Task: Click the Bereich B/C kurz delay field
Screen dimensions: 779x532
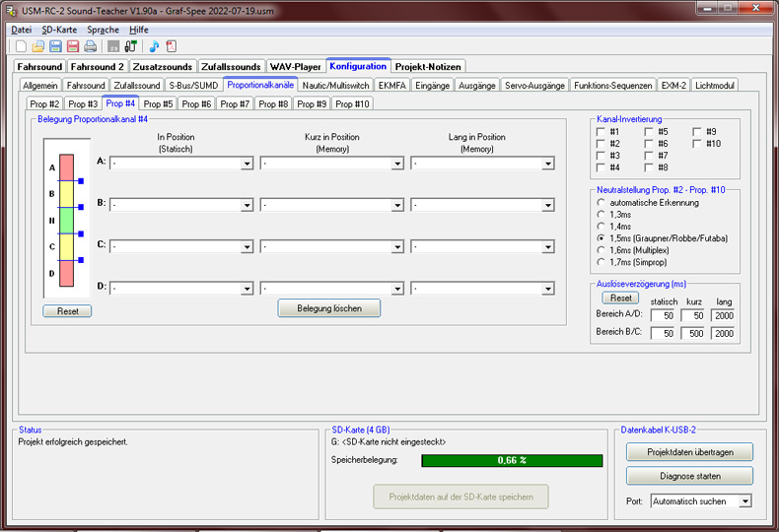Action: [693, 333]
